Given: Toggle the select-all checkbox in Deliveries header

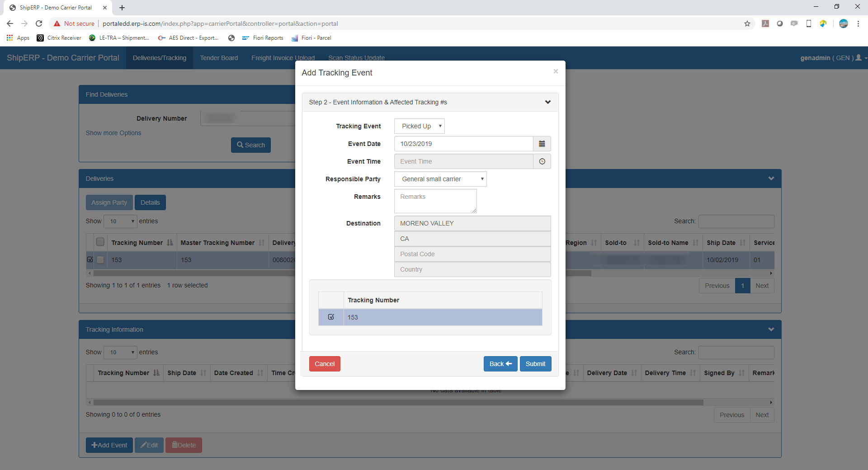Looking at the screenshot, I should coord(100,242).
